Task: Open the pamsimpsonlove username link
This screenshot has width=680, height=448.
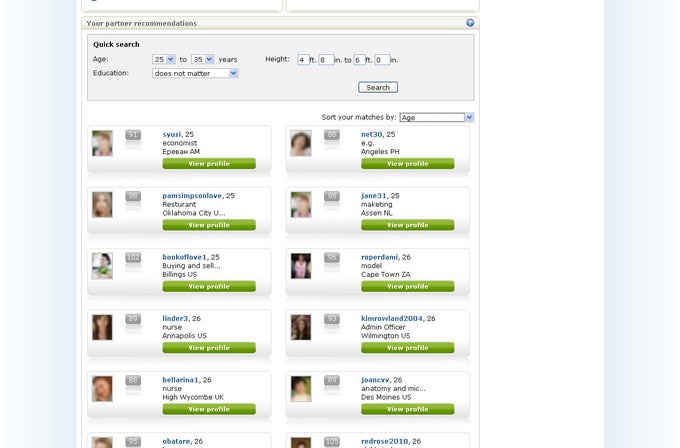Action: click(x=192, y=196)
